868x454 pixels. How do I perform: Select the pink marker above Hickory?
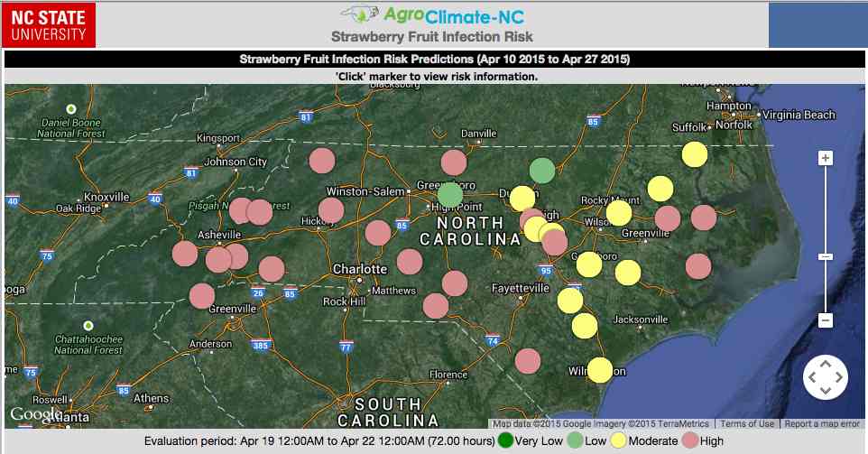coord(331,210)
